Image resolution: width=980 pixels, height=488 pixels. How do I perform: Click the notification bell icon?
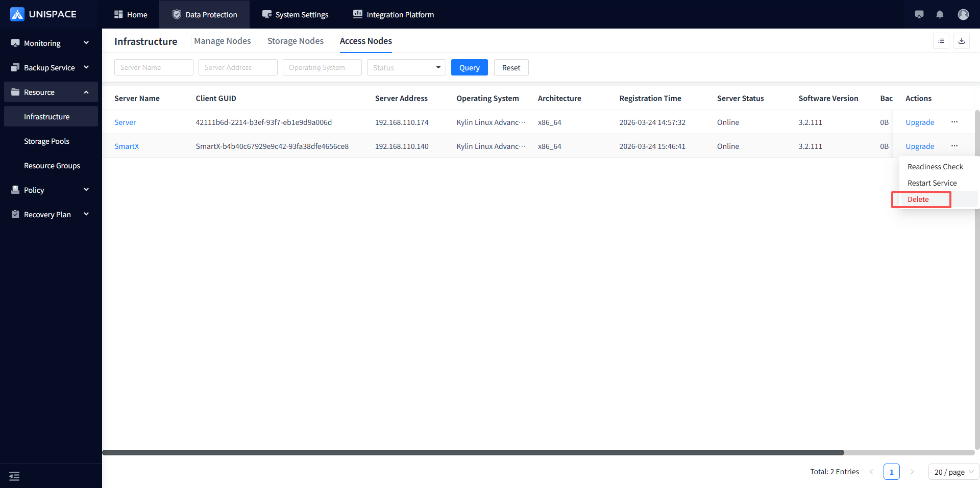(940, 14)
